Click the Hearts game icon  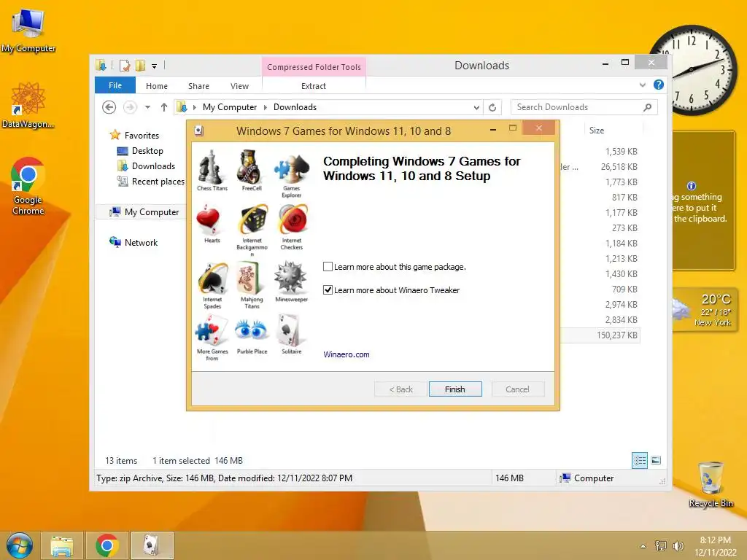tap(209, 220)
